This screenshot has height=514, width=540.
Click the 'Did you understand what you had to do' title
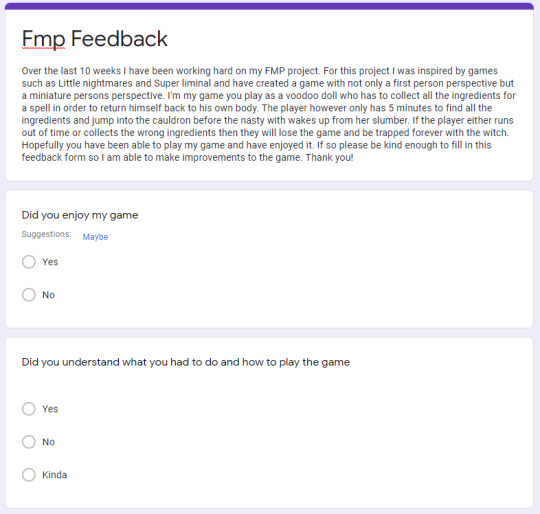tap(186, 362)
